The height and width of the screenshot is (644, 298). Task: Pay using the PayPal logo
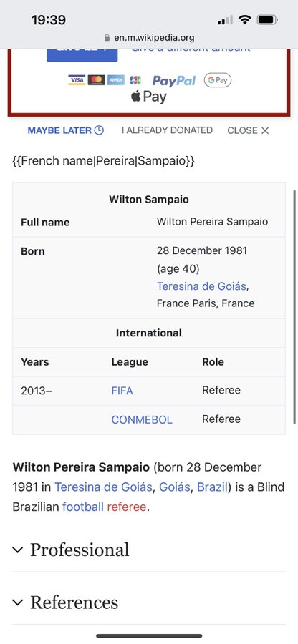[174, 80]
